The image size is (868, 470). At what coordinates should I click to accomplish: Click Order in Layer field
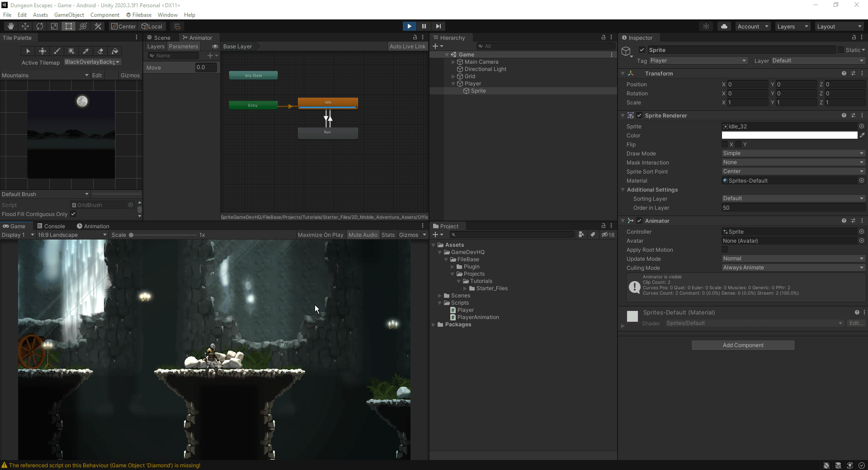(793, 208)
